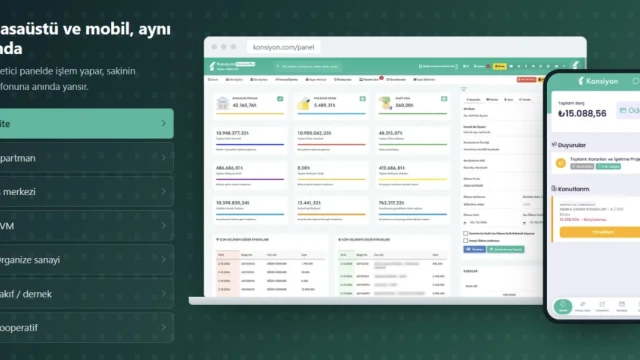Click the bank building icon

point(222,103)
